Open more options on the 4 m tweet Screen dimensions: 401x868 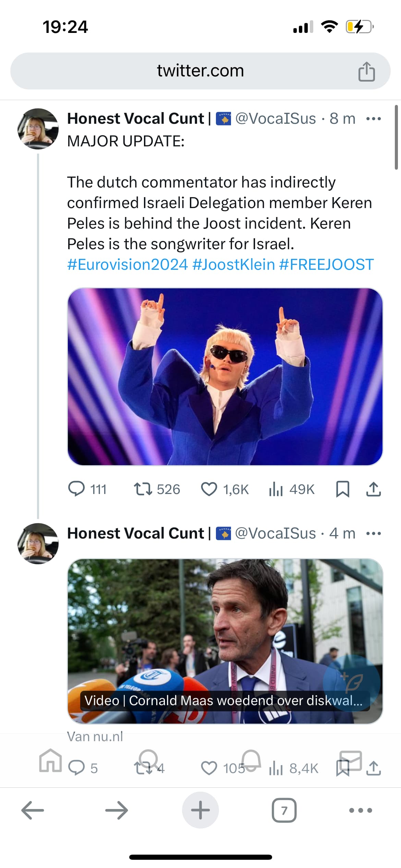[373, 533]
